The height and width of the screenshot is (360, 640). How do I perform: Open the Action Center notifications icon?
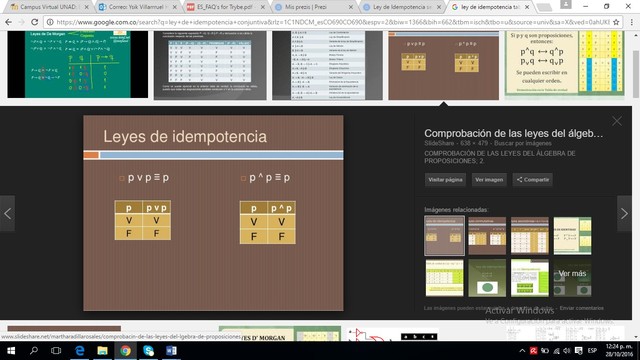click(x=578, y=351)
